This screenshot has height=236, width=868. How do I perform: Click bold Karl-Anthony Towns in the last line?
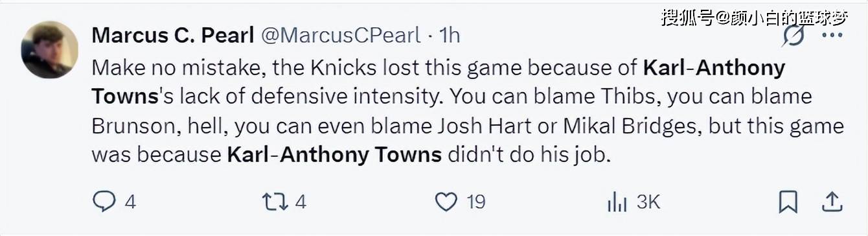[334, 155]
